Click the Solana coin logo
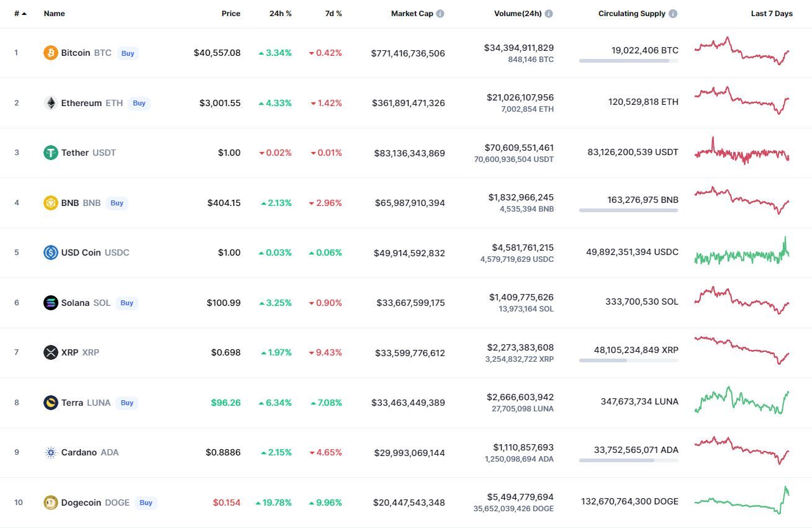Image resolution: width=812 pixels, height=528 pixels. pyautogui.click(x=51, y=303)
